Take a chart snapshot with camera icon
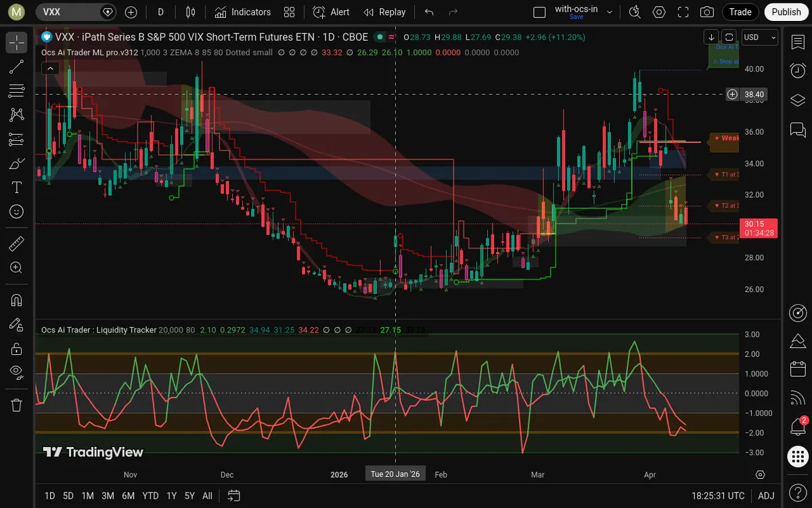 pos(707,12)
